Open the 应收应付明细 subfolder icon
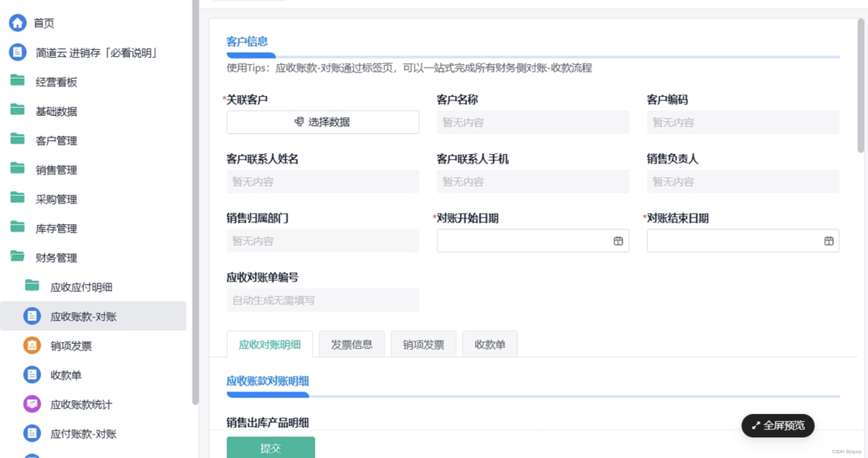This screenshot has height=458, width=868. pyautogui.click(x=32, y=286)
